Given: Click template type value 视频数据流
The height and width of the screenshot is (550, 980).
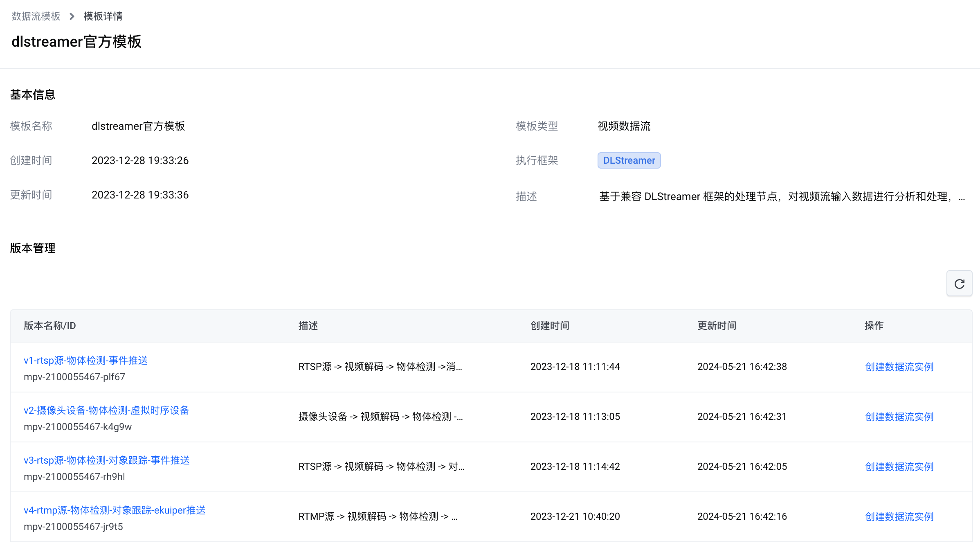Looking at the screenshot, I should [x=624, y=126].
